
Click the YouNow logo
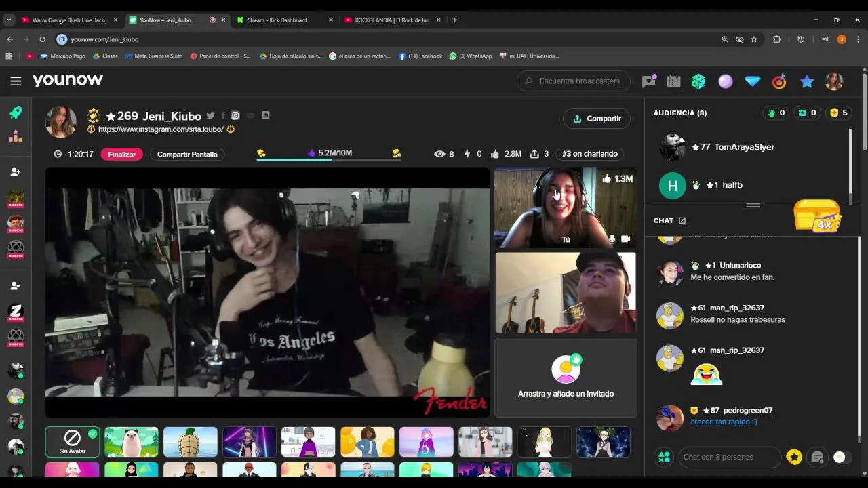pyautogui.click(x=68, y=80)
